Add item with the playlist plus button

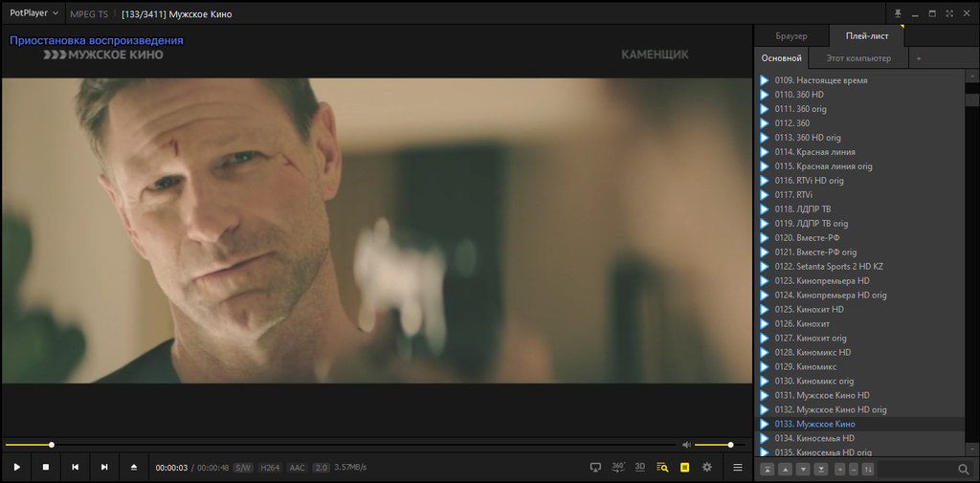coord(840,469)
